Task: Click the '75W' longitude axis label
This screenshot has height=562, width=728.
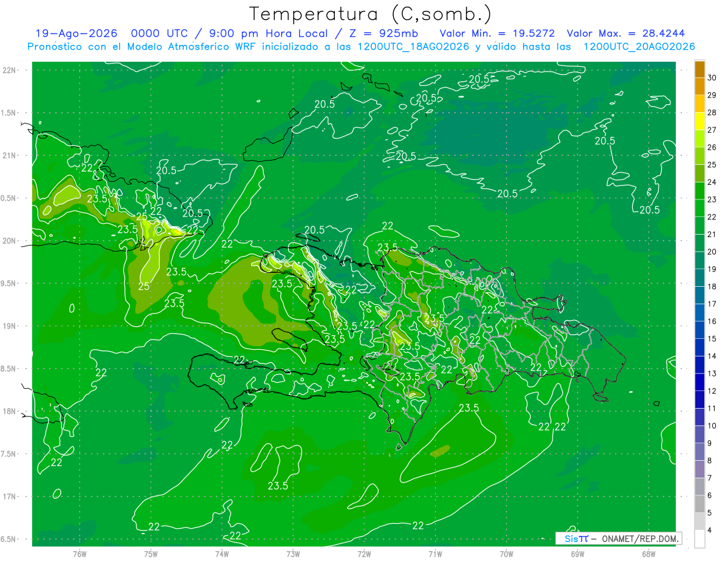Action: click(x=150, y=554)
